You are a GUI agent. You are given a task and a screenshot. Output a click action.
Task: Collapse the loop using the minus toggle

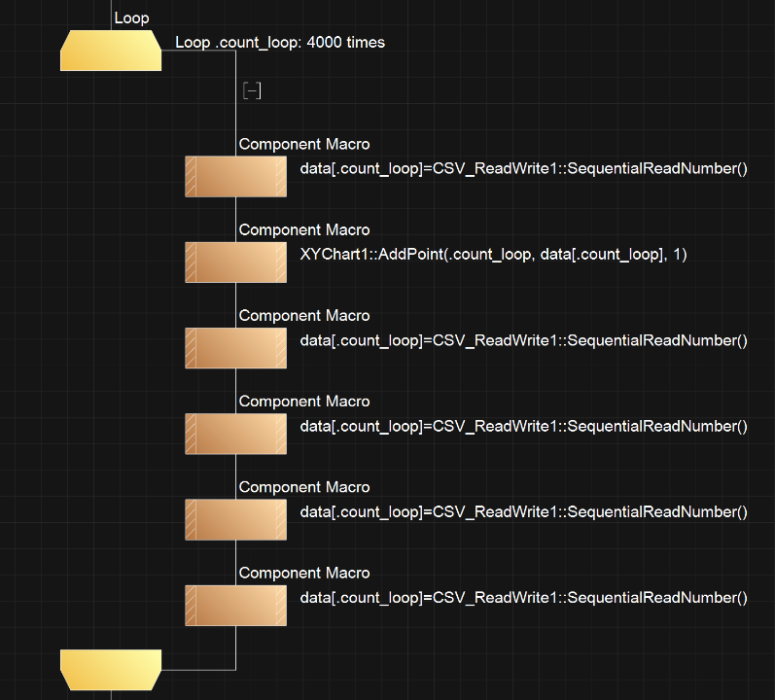click(252, 90)
